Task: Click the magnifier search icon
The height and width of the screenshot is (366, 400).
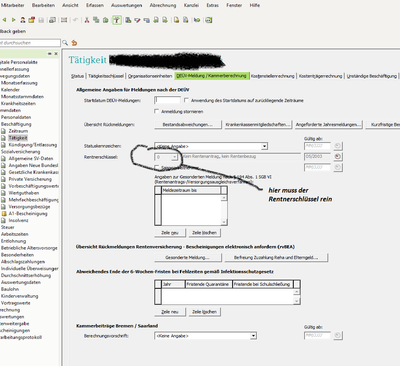Action: [65, 43]
